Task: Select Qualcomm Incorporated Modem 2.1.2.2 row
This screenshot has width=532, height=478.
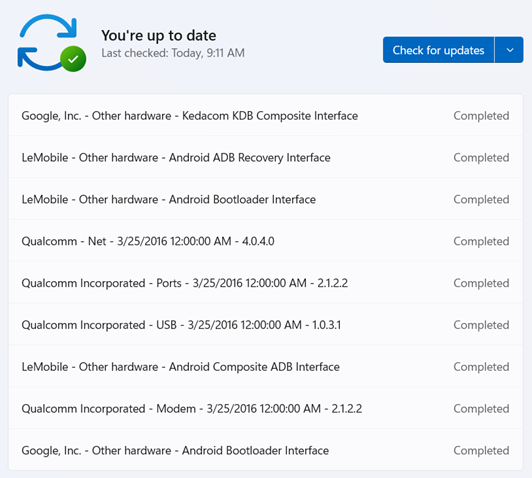Action: click(x=266, y=408)
